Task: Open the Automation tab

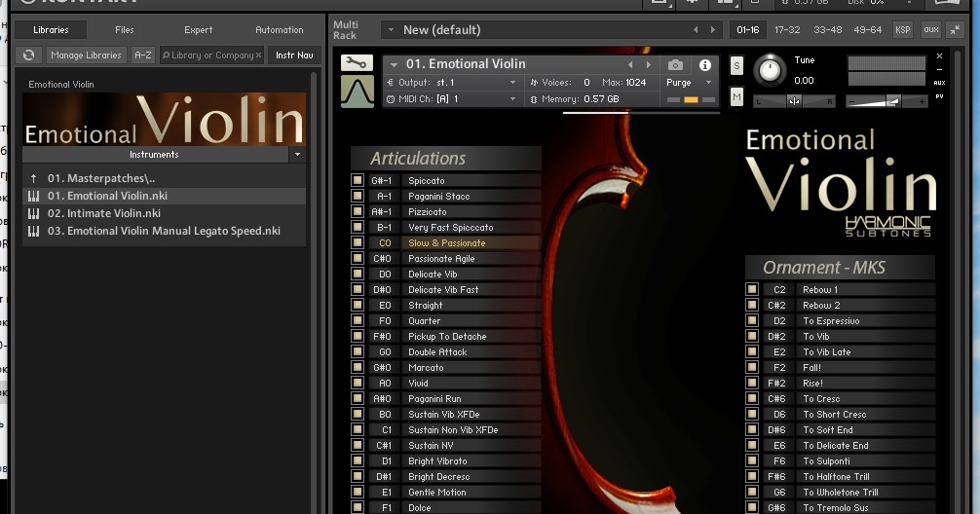Action: [280, 29]
